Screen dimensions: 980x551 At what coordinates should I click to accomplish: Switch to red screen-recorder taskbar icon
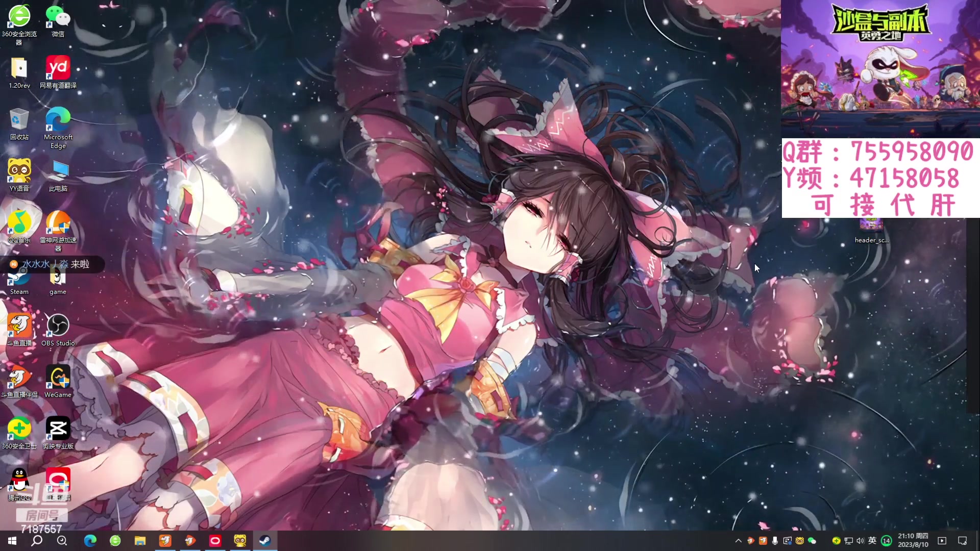click(215, 541)
